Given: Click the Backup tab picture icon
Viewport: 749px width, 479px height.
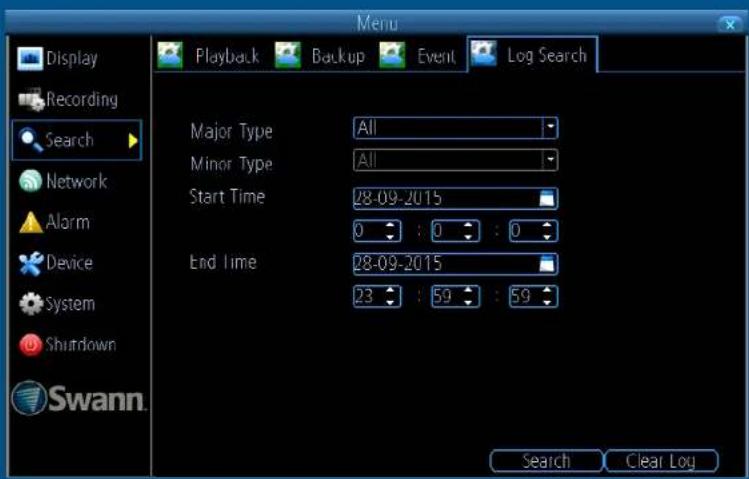Looking at the screenshot, I should (288, 55).
